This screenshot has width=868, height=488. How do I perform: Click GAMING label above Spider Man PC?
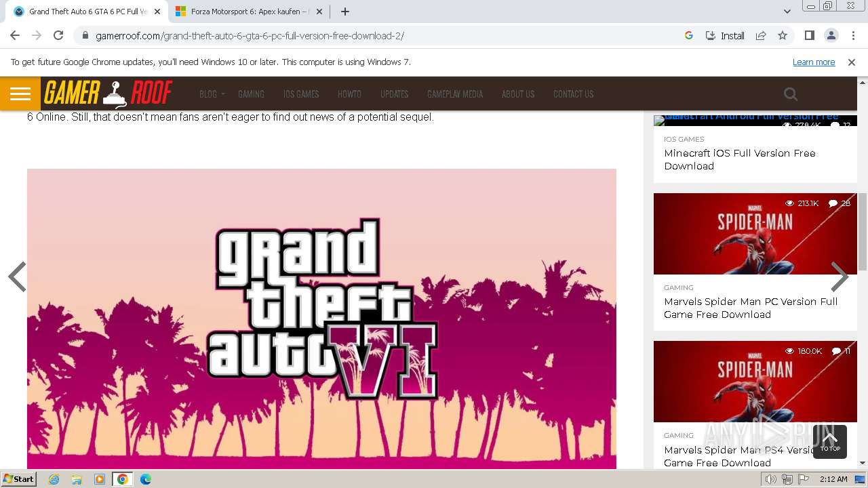click(x=679, y=287)
